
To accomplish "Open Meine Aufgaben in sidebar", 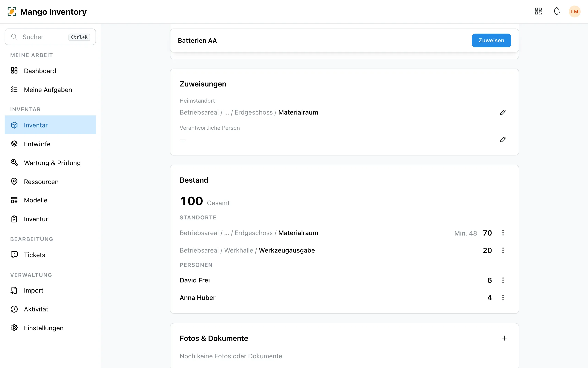I will click(x=50, y=89).
